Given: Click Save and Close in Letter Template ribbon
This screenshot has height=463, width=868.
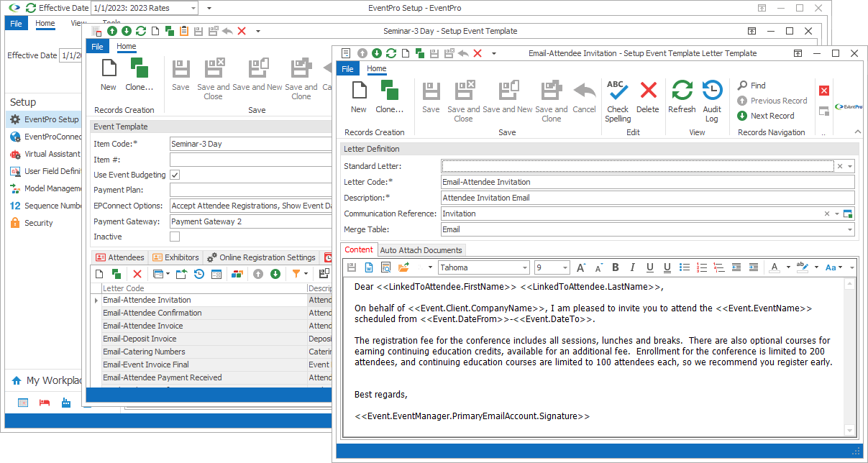Looking at the screenshot, I should tap(463, 101).
